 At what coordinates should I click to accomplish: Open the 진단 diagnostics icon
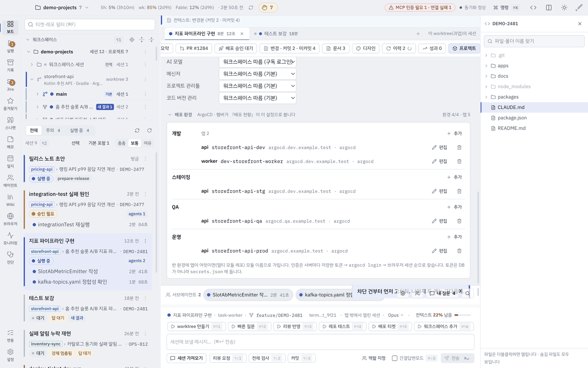coord(10,258)
